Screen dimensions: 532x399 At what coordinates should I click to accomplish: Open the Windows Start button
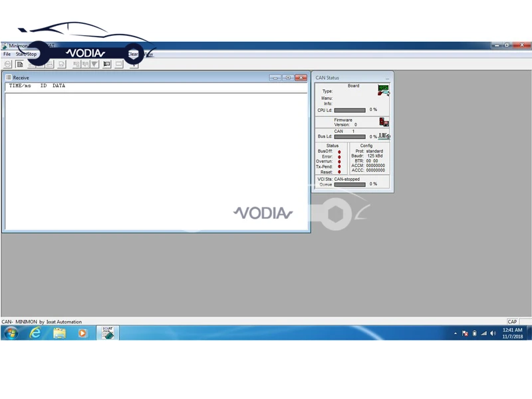[11, 333]
